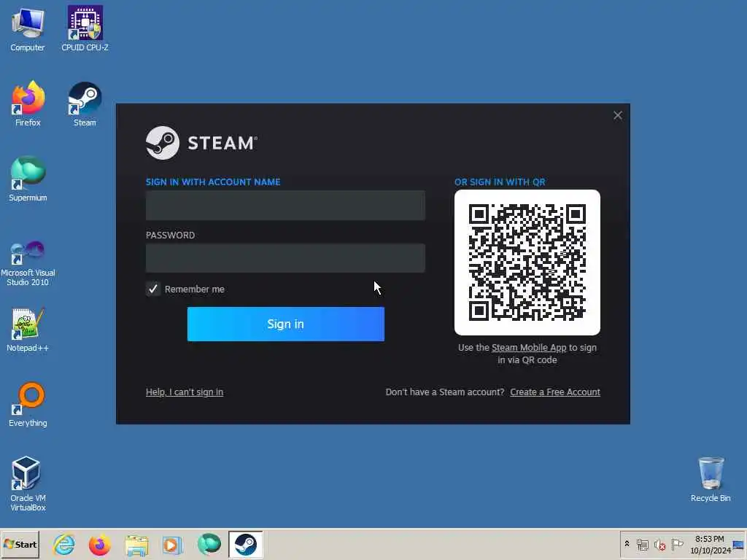Select the Recycle Bin desktop icon
This screenshot has width=747, height=560.
click(x=711, y=479)
